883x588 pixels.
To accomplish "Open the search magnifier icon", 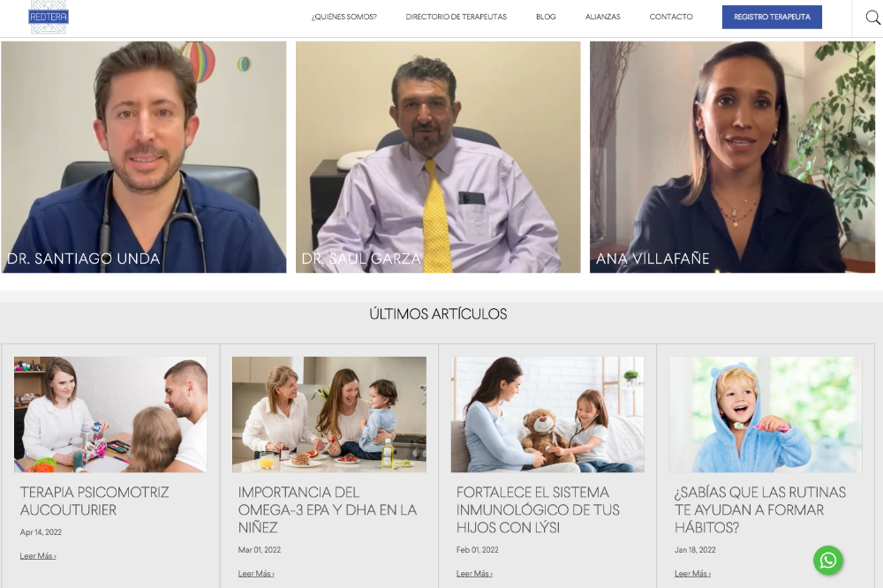I will [x=873, y=18].
